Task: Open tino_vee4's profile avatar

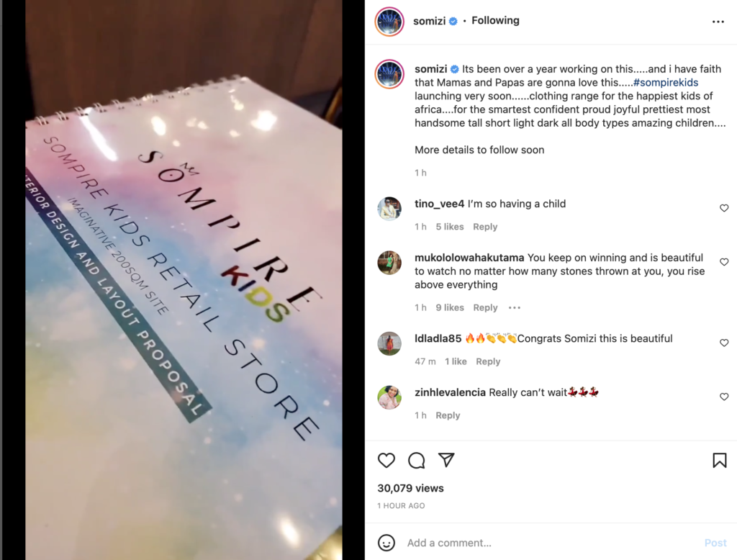Action: pos(389,208)
